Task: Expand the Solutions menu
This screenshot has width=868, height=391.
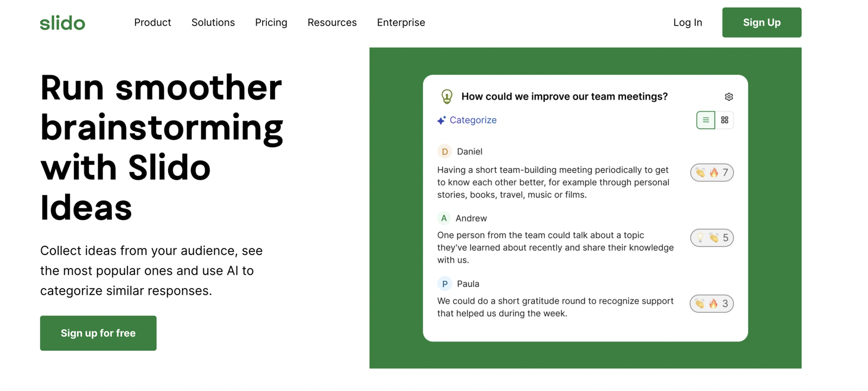Action: [213, 22]
